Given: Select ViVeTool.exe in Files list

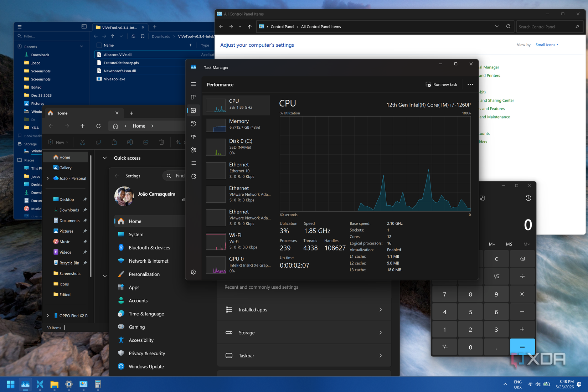Looking at the screenshot, I should coord(114,79).
